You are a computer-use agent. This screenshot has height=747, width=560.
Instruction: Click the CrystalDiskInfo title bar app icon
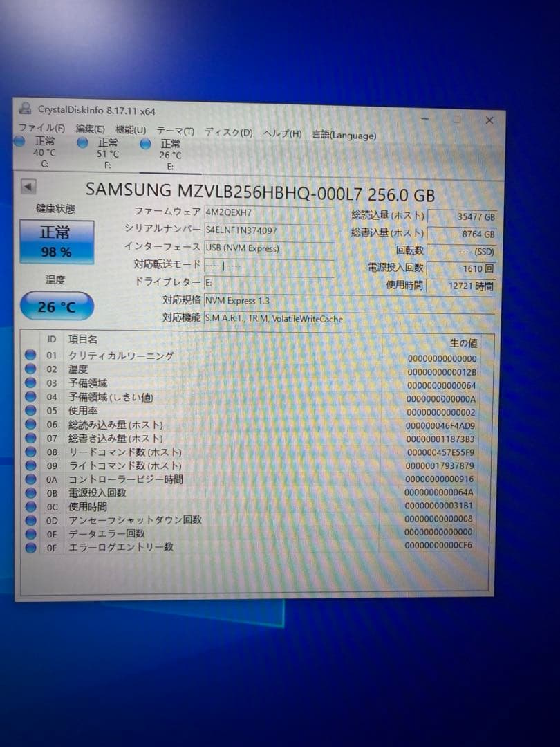26,108
